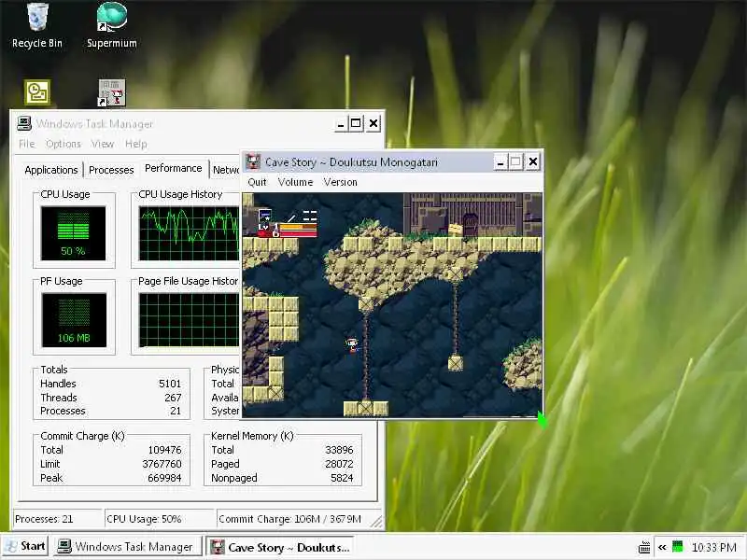
Task: Click the doorway in the Cave Story scene
Action: coord(471,225)
